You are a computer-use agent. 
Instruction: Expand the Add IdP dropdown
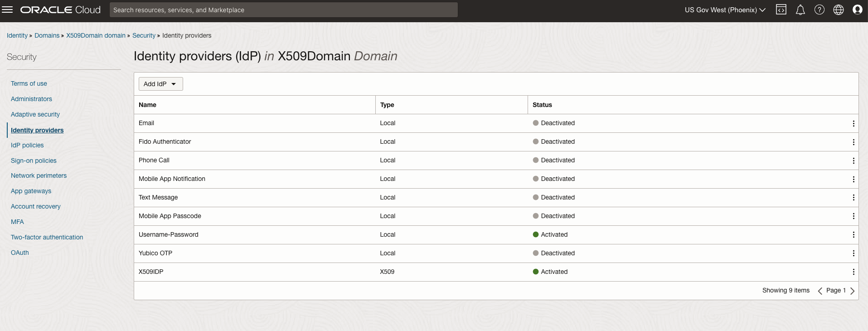160,84
